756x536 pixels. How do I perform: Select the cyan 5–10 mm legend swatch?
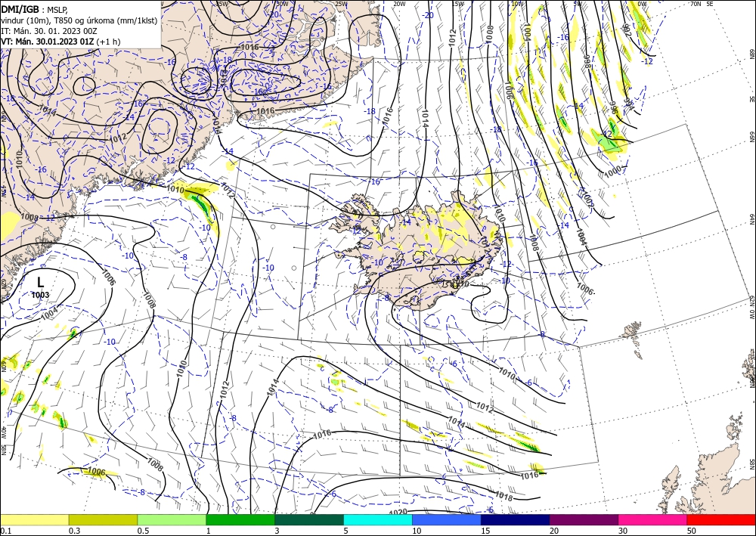(x=378, y=519)
